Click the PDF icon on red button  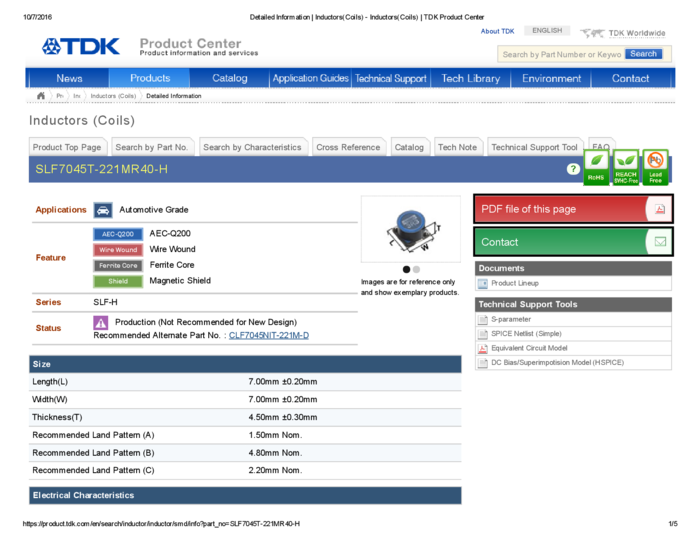tap(659, 209)
